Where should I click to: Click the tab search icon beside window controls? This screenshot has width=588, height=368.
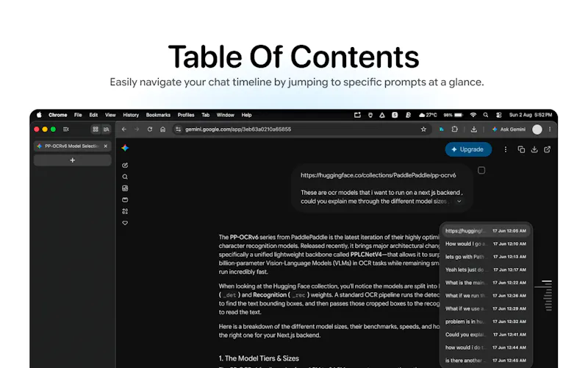(x=66, y=130)
